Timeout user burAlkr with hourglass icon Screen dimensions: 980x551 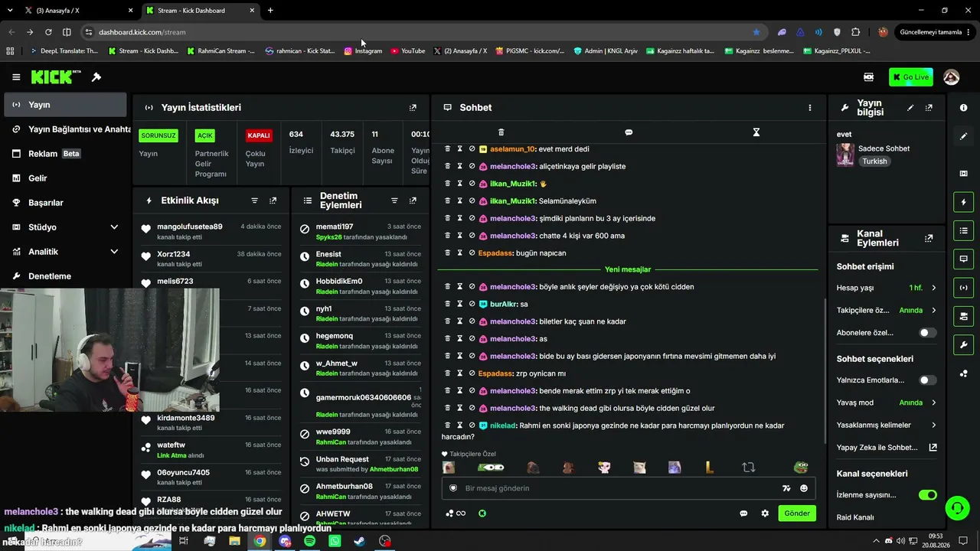click(460, 304)
